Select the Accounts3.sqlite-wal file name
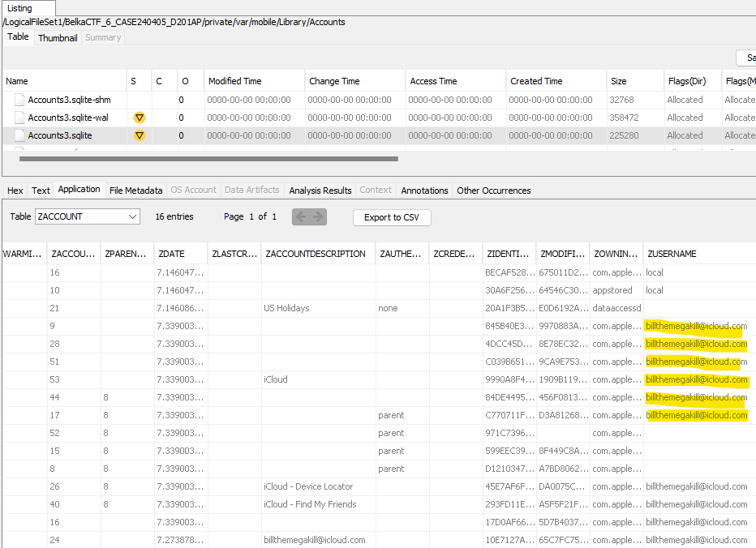Image resolution: width=756 pixels, height=548 pixels. (x=68, y=118)
